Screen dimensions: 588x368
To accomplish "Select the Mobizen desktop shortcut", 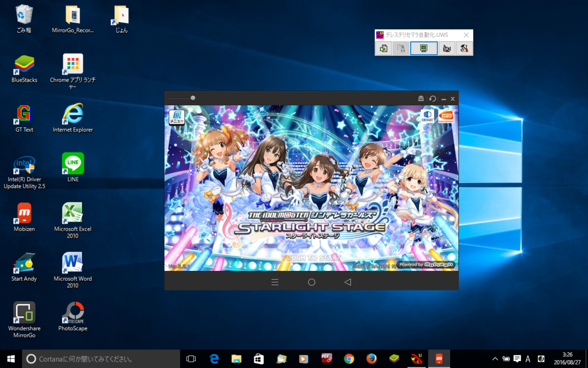I will [24, 217].
